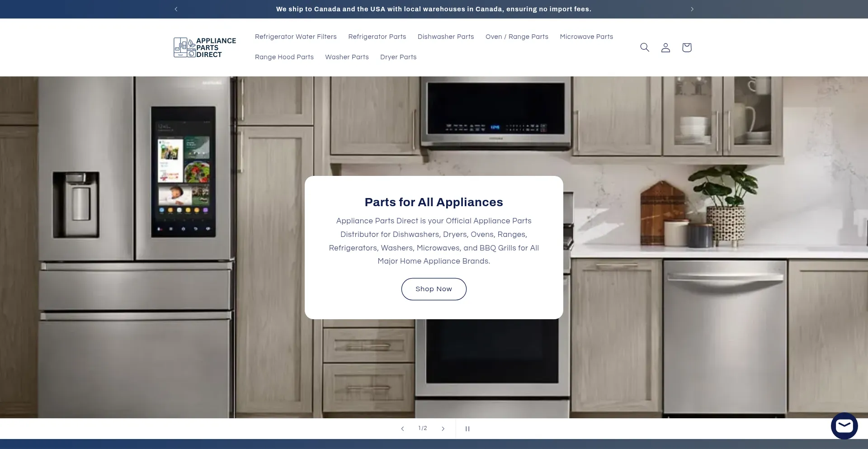
Task: Advance to next announcement bar message
Action: [692, 9]
